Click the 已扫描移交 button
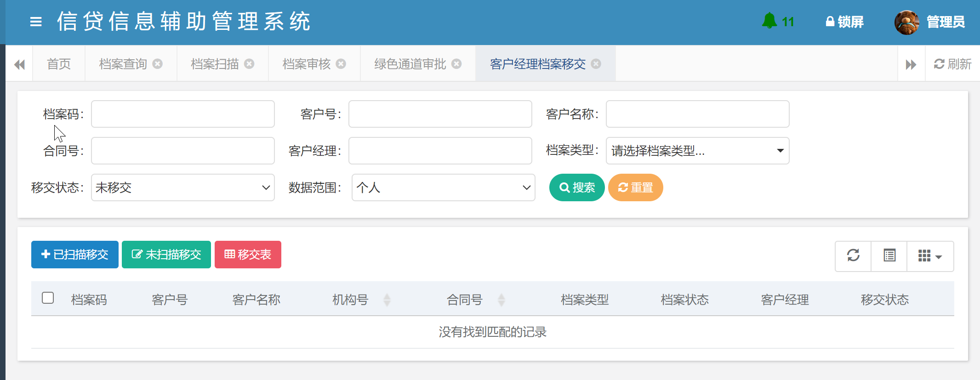980x380 pixels. pos(75,255)
